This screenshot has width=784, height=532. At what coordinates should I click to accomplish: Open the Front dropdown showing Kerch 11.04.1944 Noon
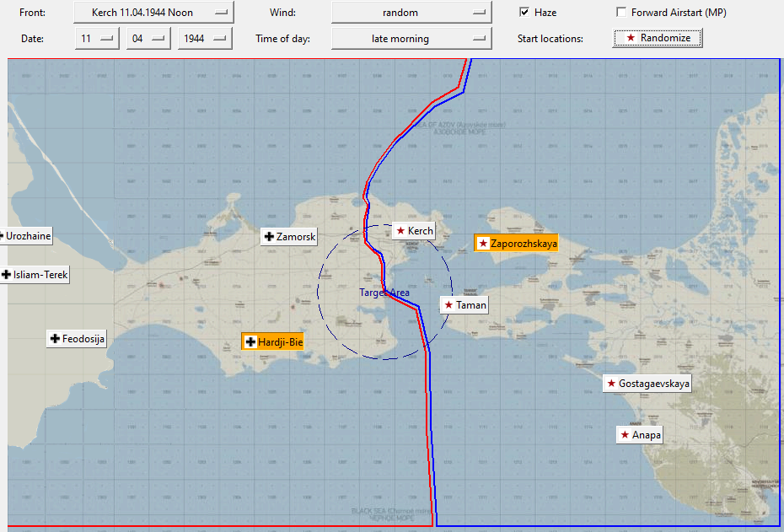tap(153, 13)
